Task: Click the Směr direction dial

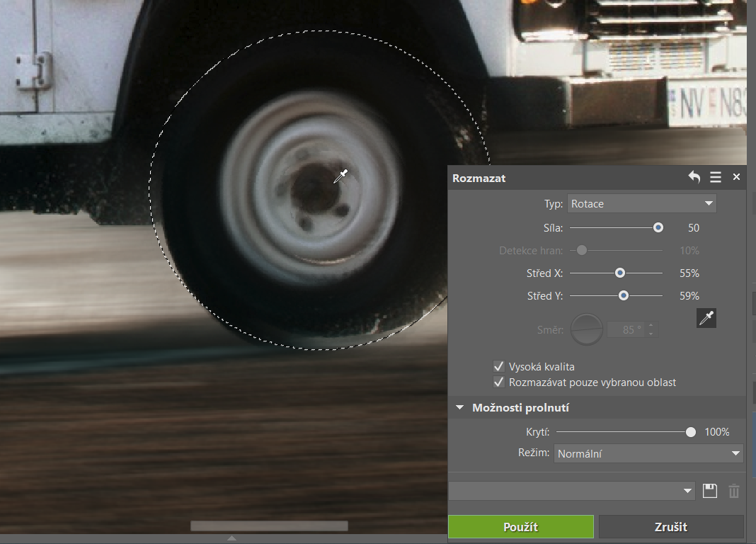Action: point(587,329)
